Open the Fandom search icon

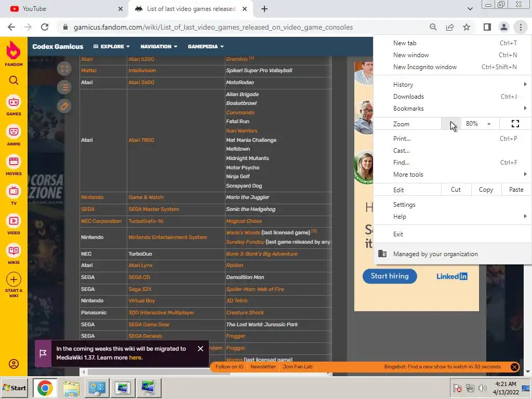[x=14, y=81]
